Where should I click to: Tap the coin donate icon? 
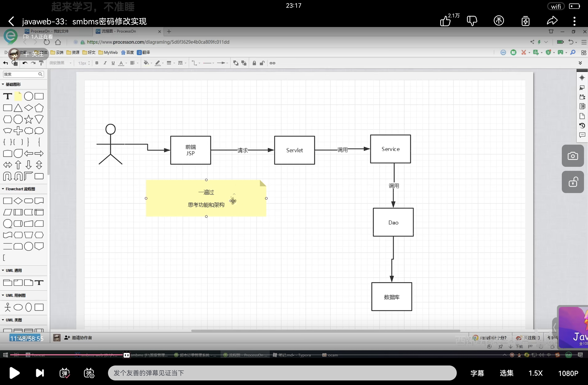click(499, 21)
